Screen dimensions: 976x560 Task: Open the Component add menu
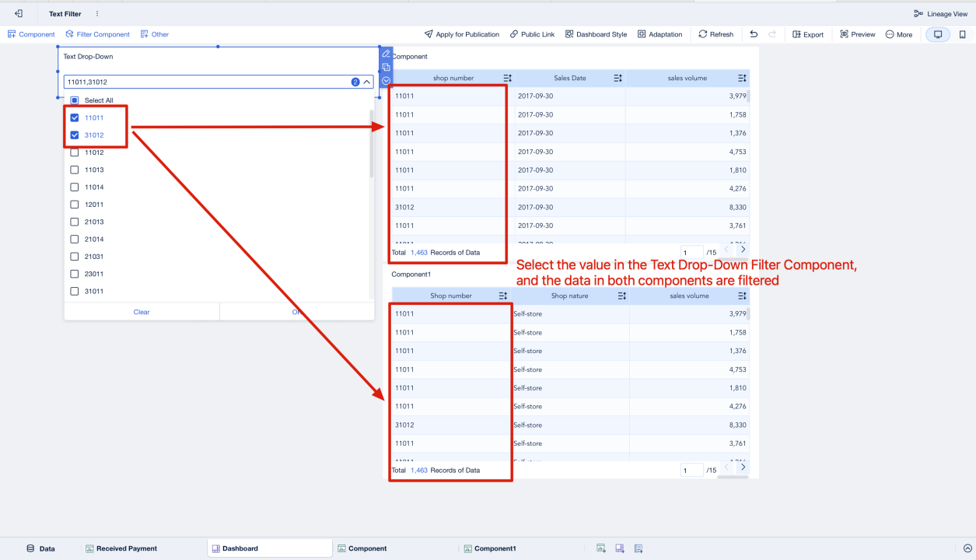click(x=31, y=34)
